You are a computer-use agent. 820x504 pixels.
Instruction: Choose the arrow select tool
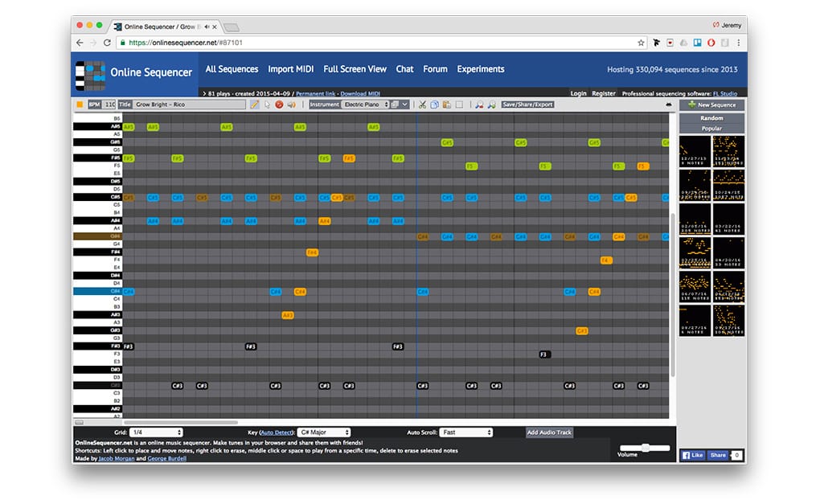click(x=267, y=104)
